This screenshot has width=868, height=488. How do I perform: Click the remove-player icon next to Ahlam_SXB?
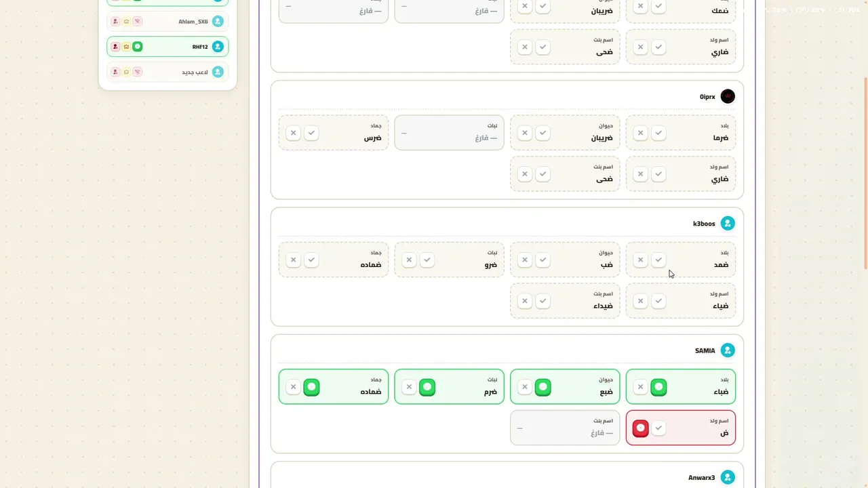[x=115, y=22]
